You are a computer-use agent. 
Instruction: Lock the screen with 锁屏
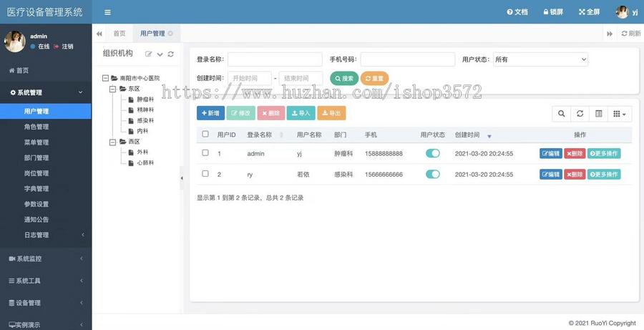coord(553,12)
